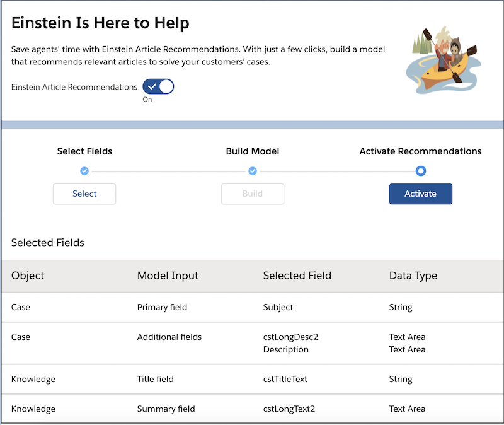Viewport: 504px width, 425px height.
Task: Click the String data type in cstTitleText row
Action: [401, 379]
